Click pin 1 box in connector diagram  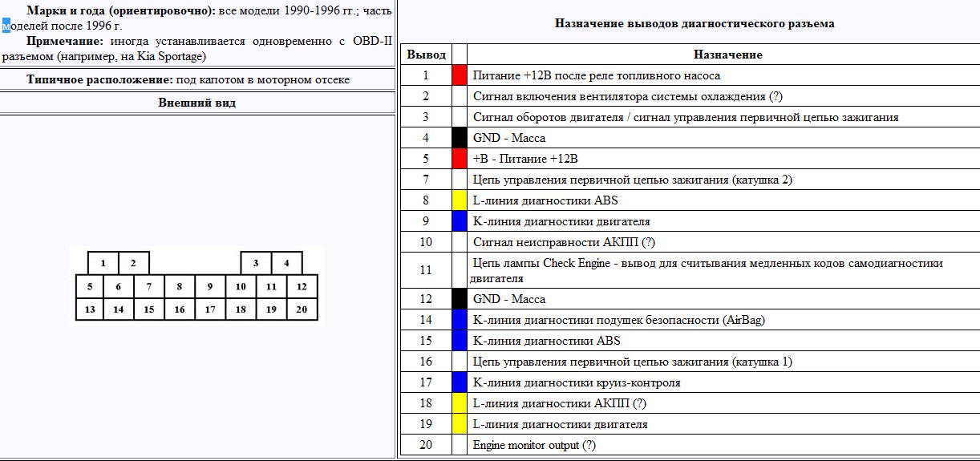click(103, 263)
